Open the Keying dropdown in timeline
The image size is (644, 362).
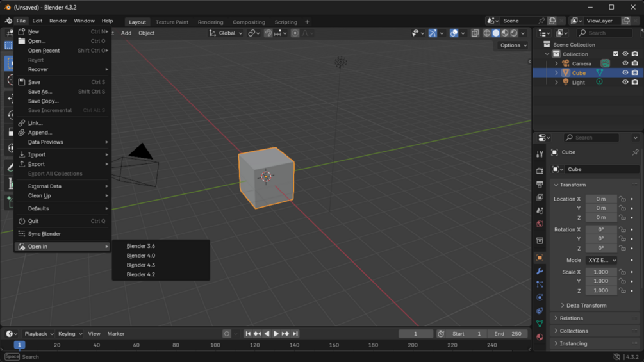70,334
